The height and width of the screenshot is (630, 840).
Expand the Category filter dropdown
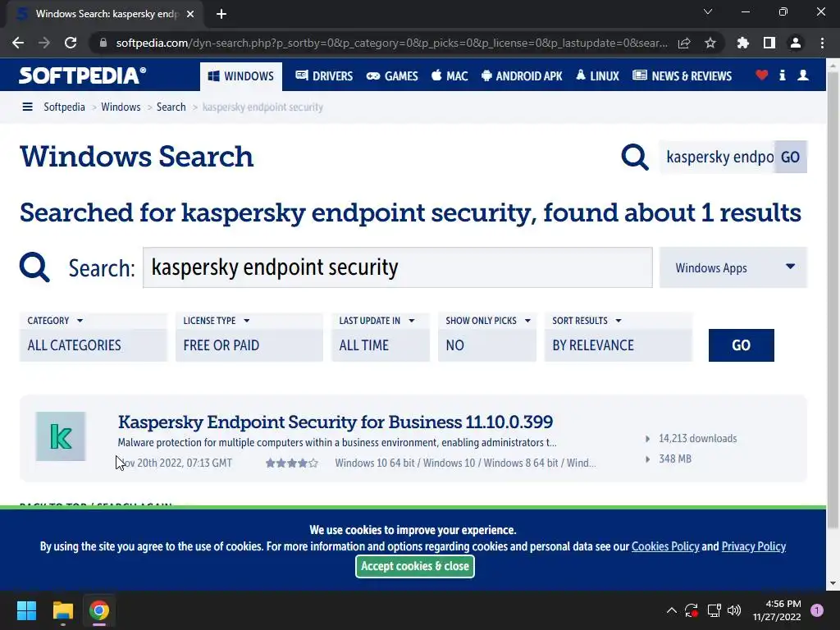94,337
